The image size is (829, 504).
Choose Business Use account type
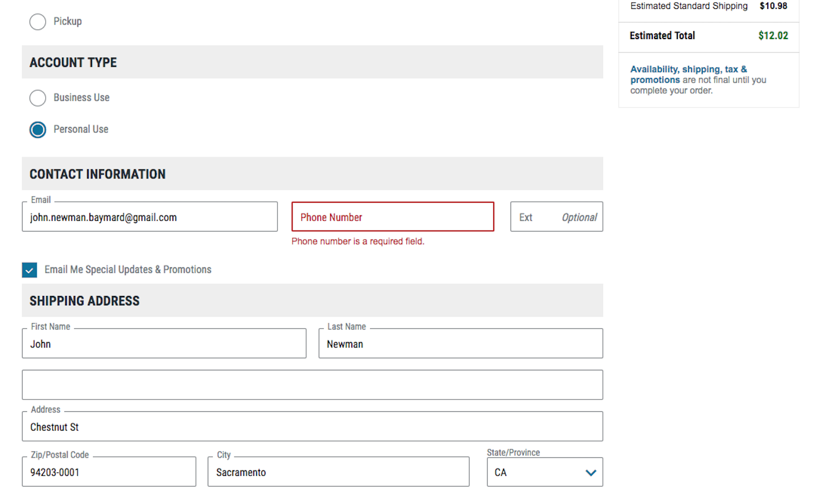point(38,98)
